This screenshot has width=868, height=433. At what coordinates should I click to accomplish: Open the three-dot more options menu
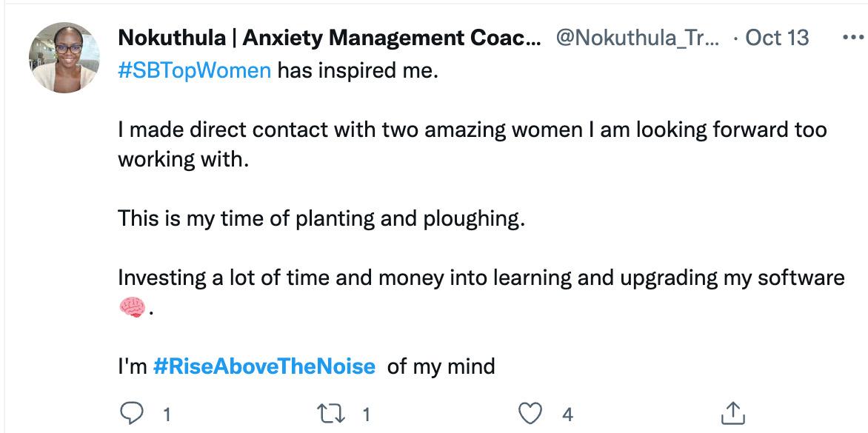853,38
